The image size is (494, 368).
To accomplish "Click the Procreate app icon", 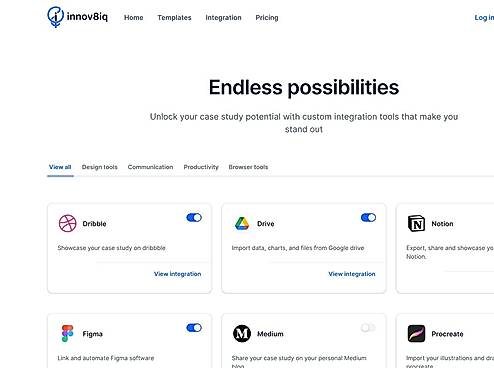I will coord(416,333).
